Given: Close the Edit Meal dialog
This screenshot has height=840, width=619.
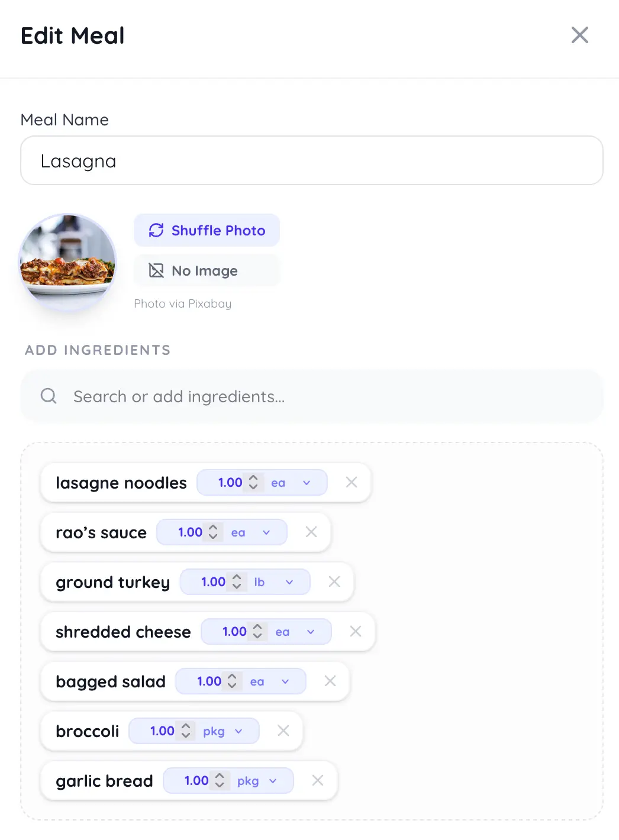Looking at the screenshot, I should tap(579, 35).
